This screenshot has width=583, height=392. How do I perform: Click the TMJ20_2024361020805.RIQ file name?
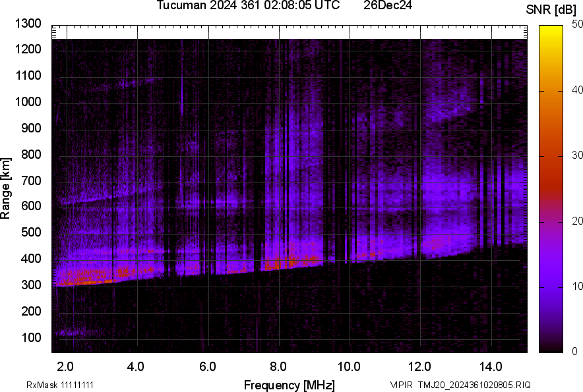coord(478,385)
